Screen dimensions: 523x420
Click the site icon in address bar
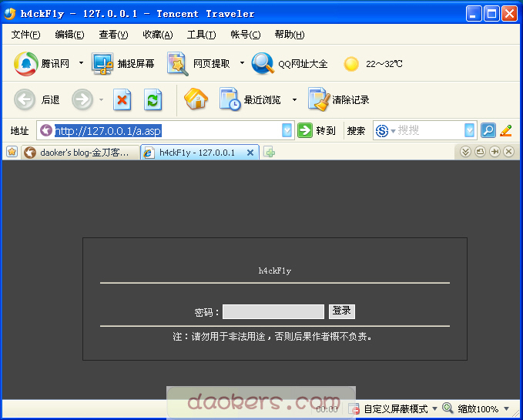[x=45, y=130]
